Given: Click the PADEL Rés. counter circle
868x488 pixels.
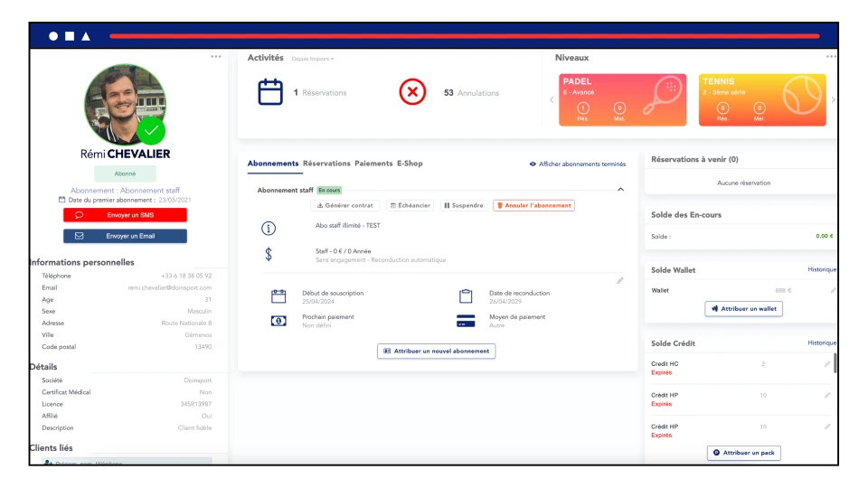Looking at the screenshot, I should tap(583, 108).
